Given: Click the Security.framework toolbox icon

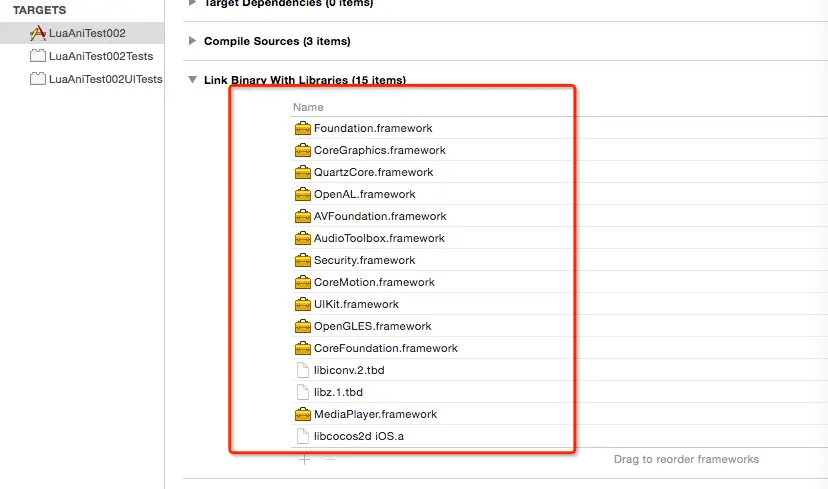Looking at the screenshot, I should (x=303, y=260).
